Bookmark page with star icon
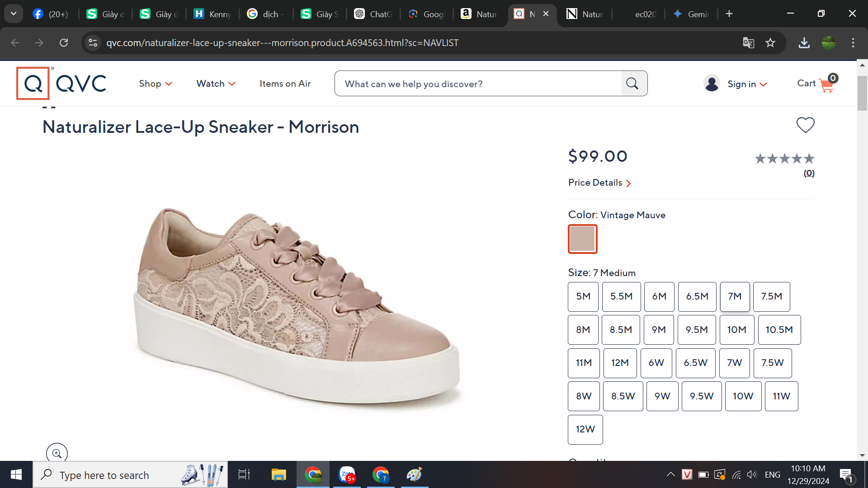This screenshot has height=488, width=868. (x=770, y=43)
